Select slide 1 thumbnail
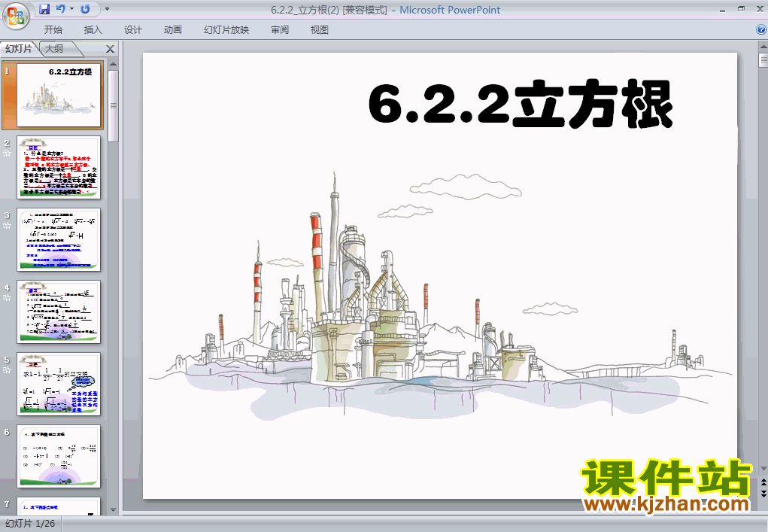This screenshot has height=532, width=768. click(59, 95)
